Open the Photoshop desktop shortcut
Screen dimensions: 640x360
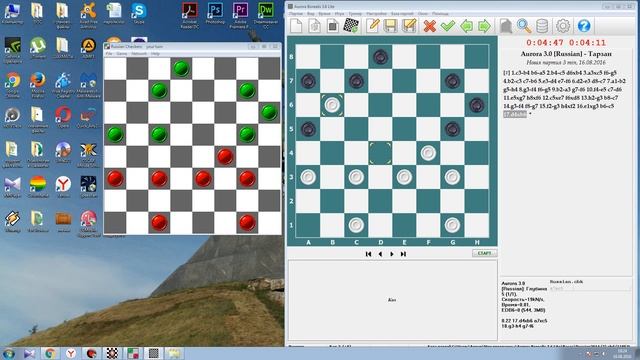pos(215,13)
